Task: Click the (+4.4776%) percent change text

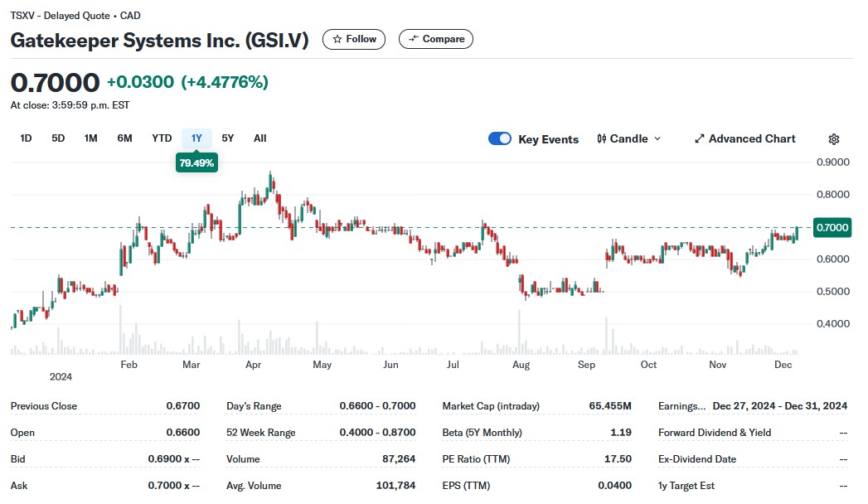Action: (x=225, y=82)
